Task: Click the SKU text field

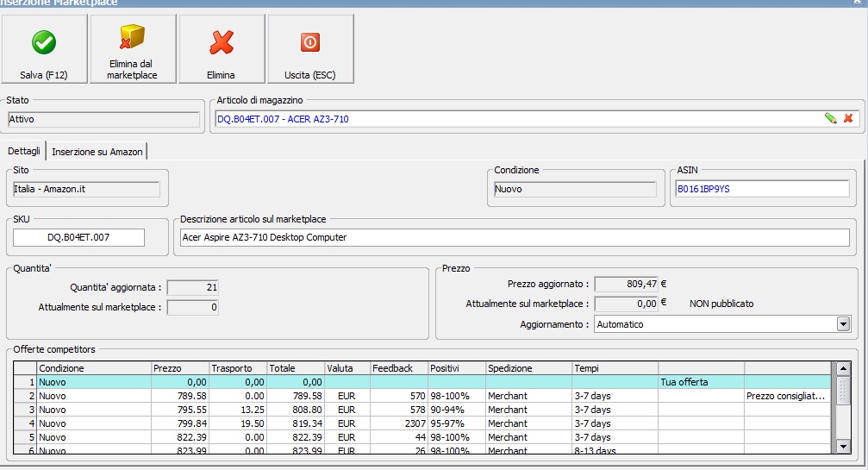Action: tap(78, 237)
